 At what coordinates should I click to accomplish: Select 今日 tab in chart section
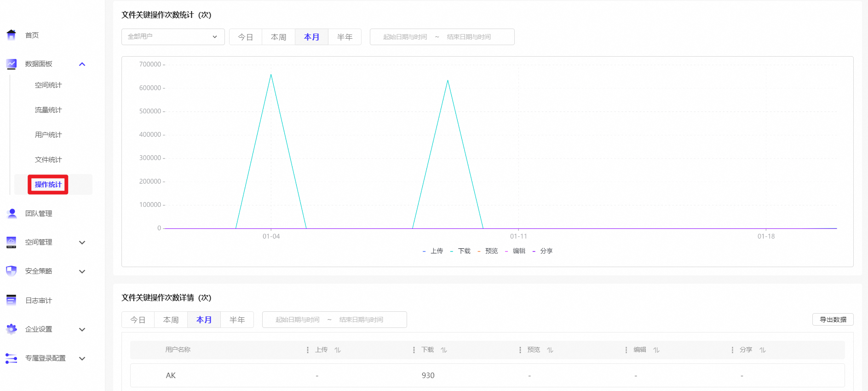tap(246, 37)
